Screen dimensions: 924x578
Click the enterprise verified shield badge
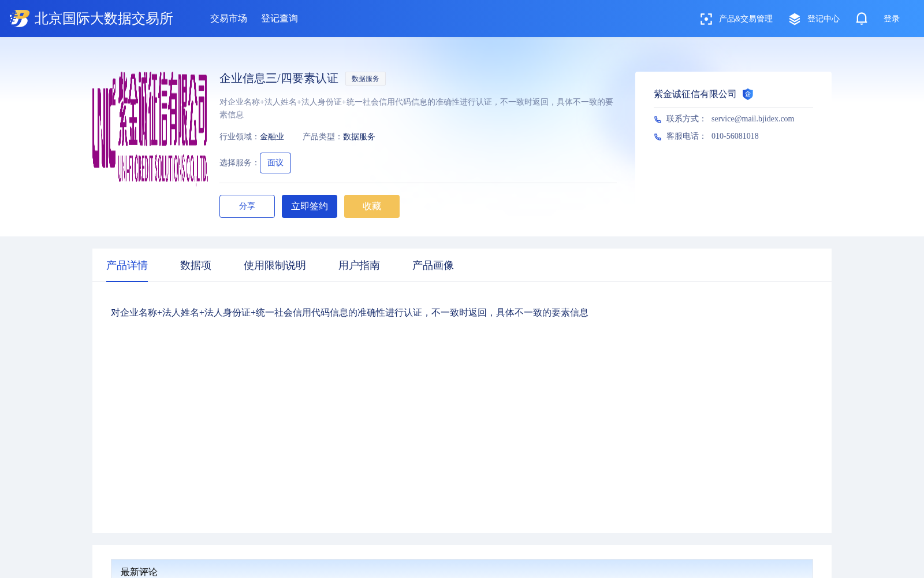(748, 94)
